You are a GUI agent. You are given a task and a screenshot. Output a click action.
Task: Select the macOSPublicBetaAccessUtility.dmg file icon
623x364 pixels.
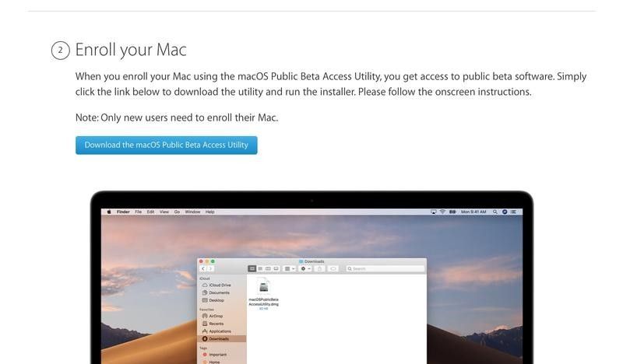click(x=263, y=287)
